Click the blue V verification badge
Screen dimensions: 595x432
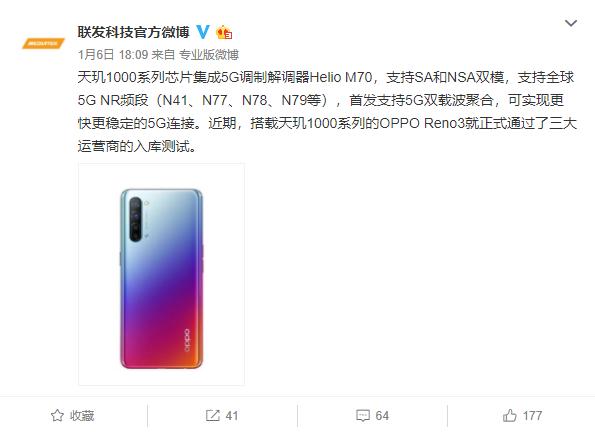coord(203,32)
